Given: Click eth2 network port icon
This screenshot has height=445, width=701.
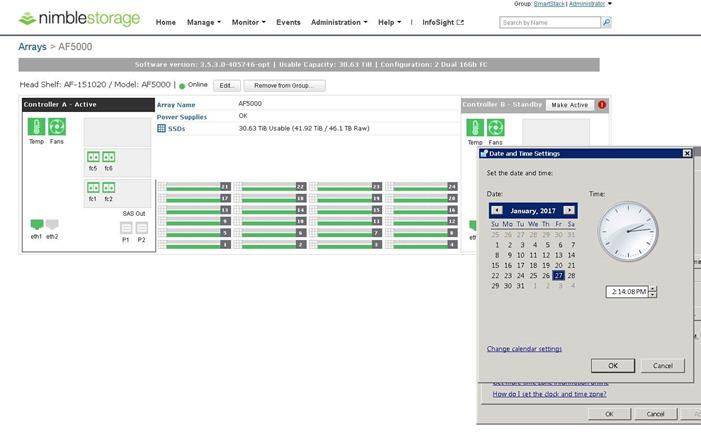Looking at the screenshot, I should tap(52, 224).
